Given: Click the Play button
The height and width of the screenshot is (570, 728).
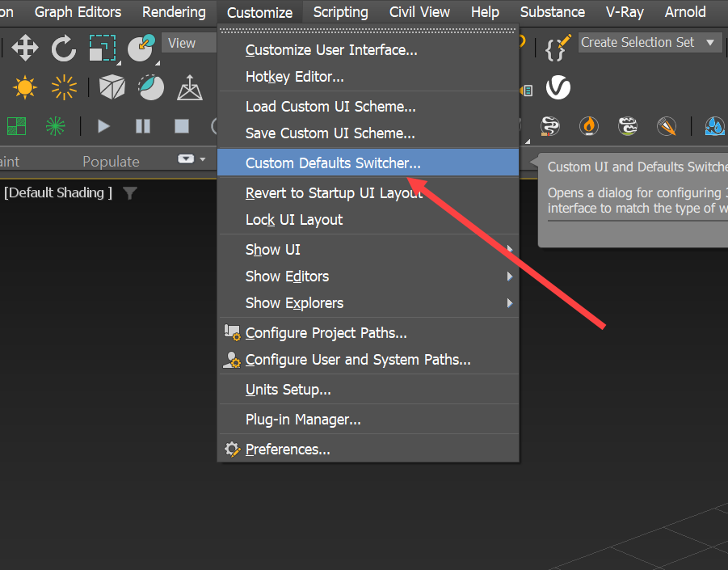Looking at the screenshot, I should point(103,126).
